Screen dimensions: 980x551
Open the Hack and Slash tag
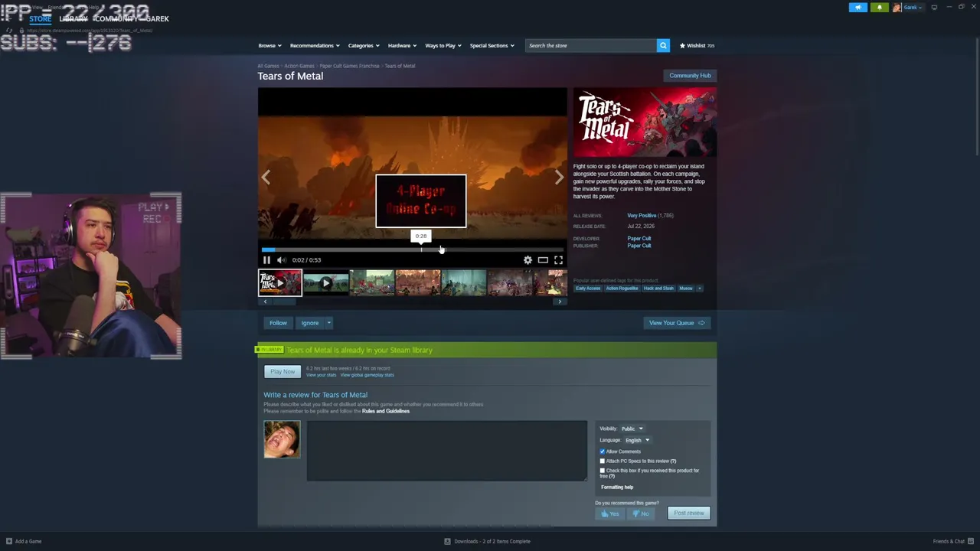658,289
